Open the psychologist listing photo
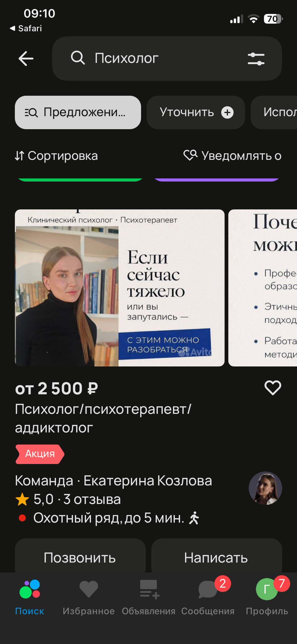 (x=120, y=288)
